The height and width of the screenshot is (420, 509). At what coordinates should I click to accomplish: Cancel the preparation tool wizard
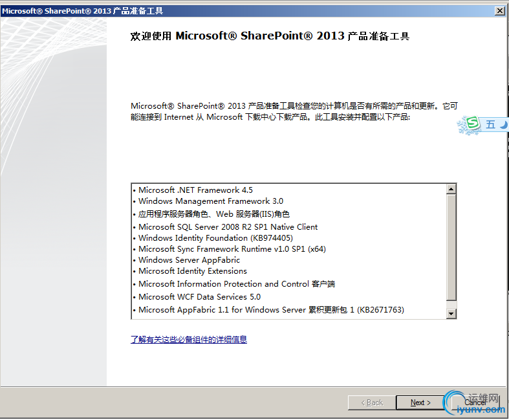(475, 403)
